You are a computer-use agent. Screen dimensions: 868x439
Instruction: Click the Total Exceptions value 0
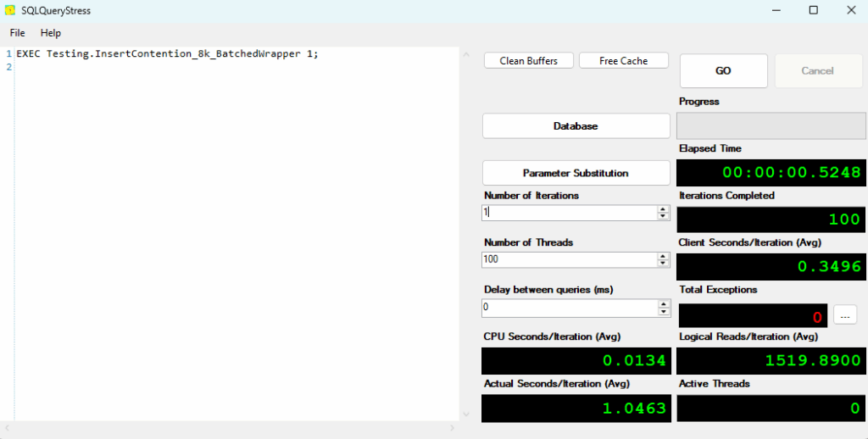(x=817, y=318)
